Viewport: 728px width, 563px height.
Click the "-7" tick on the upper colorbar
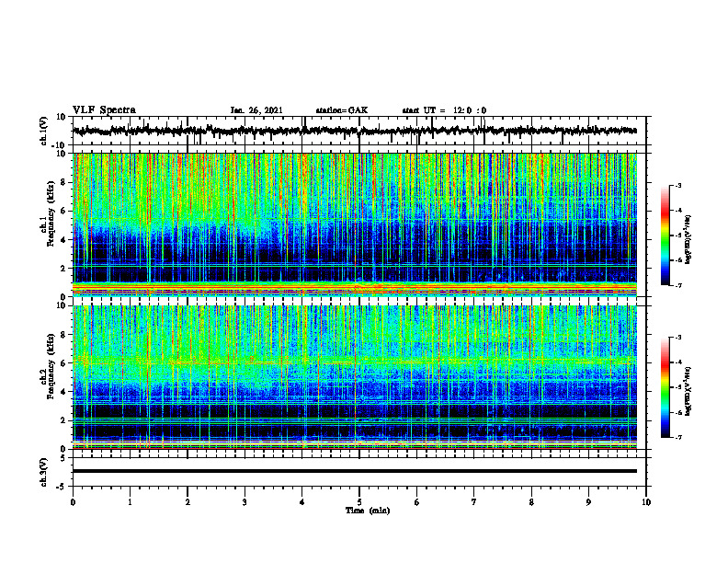click(x=677, y=285)
